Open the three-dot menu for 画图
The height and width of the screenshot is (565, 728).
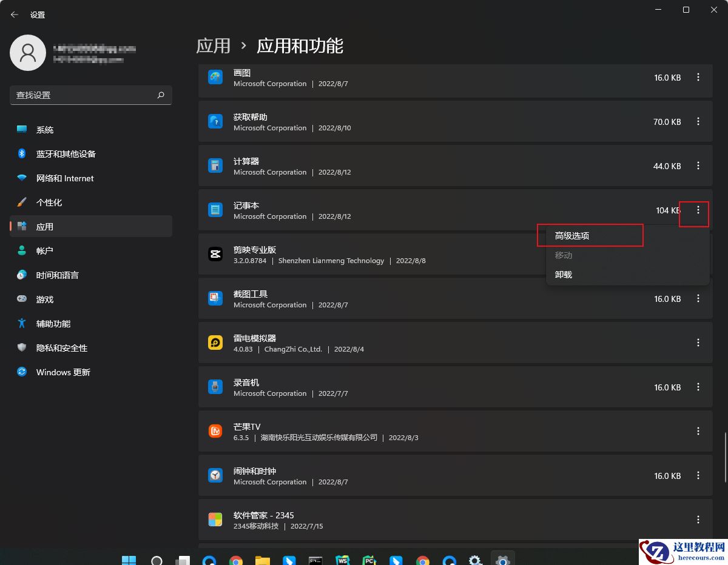(x=698, y=77)
